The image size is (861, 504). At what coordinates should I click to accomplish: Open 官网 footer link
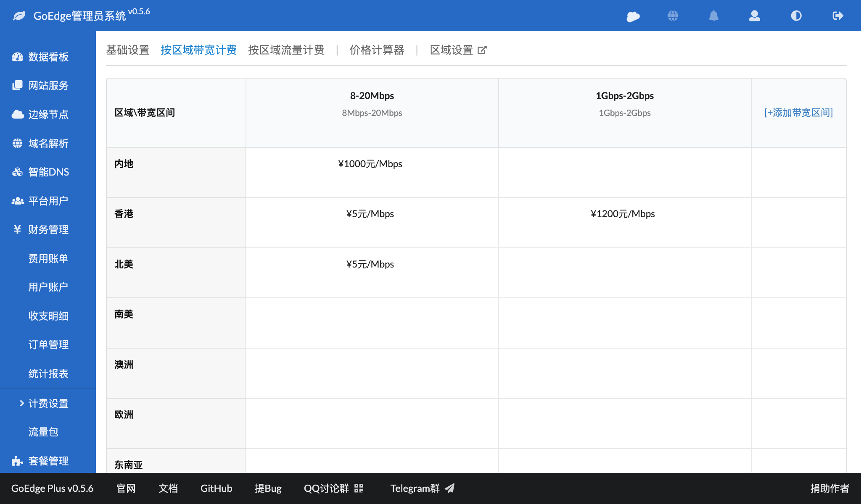[x=126, y=488]
